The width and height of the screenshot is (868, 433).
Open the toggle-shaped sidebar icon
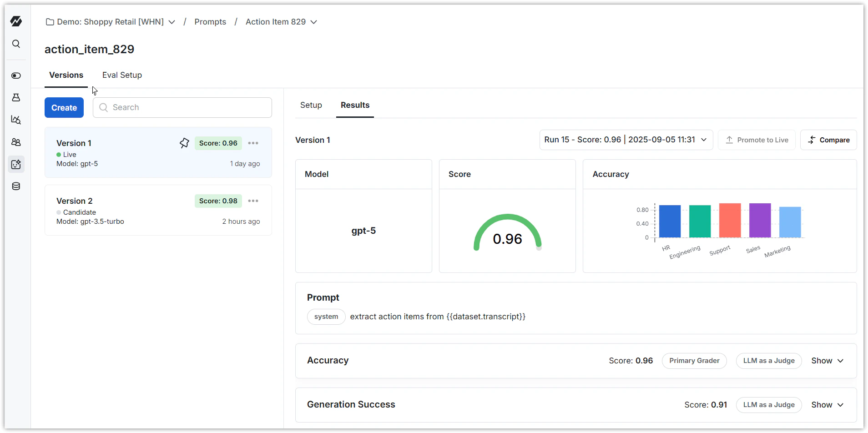(16, 76)
